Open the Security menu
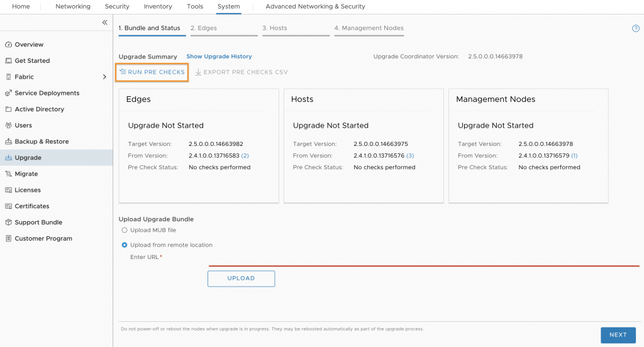 click(116, 6)
